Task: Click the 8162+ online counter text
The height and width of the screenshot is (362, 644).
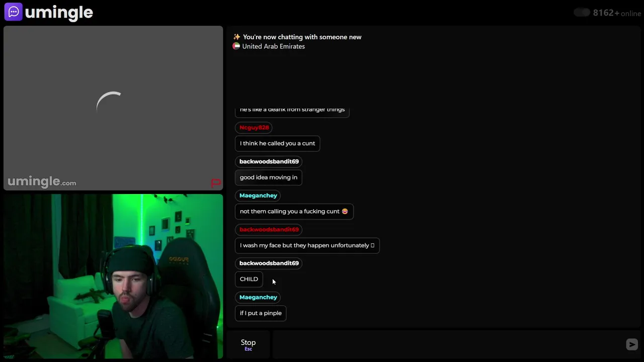Action: pyautogui.click(x=617, y=13)
